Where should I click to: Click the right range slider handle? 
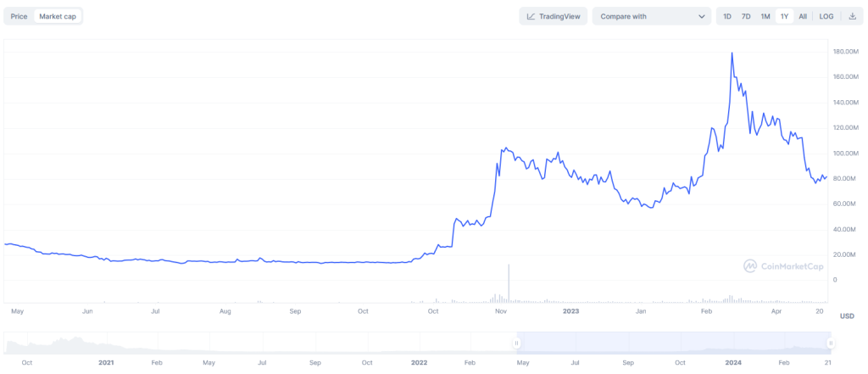click(x=831, y=343)
